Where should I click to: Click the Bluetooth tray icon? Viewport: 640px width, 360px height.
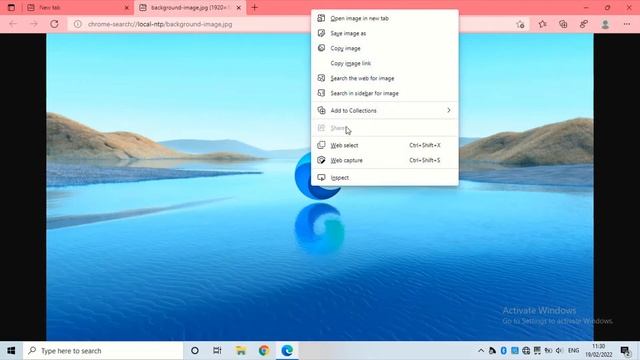[504, 351]
